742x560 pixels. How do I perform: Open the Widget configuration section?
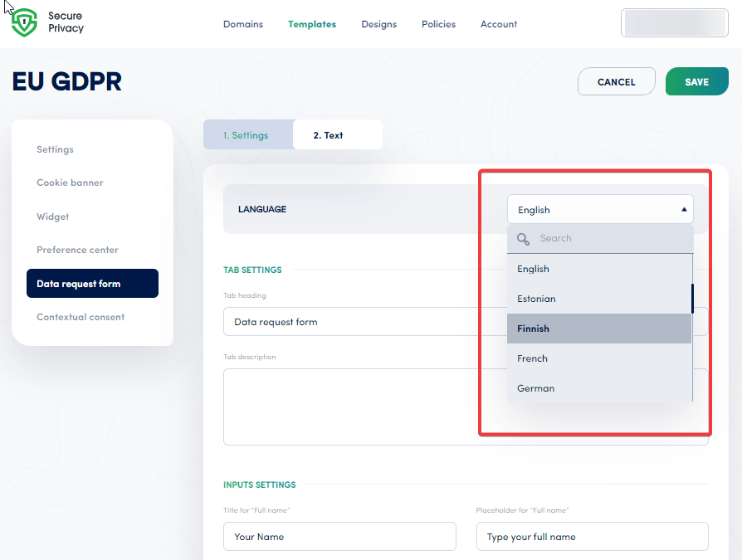point(52,217)
